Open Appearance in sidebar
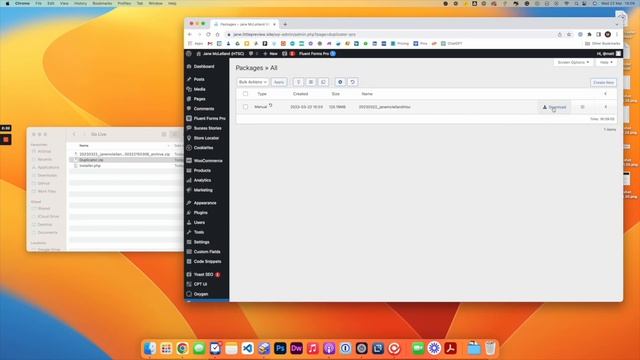The width and height of the screenshot is (640, 360). [x=204, y=203]
